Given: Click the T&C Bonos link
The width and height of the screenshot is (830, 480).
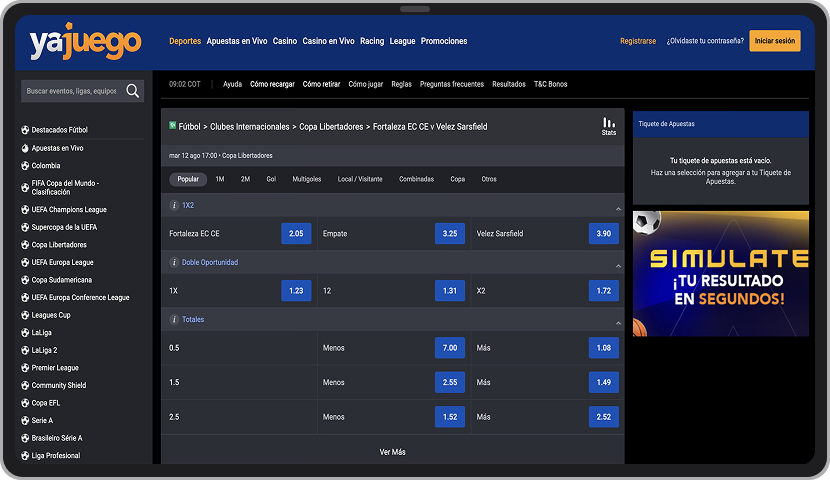Looking at the screenshot, I should [x=551, y=84].
